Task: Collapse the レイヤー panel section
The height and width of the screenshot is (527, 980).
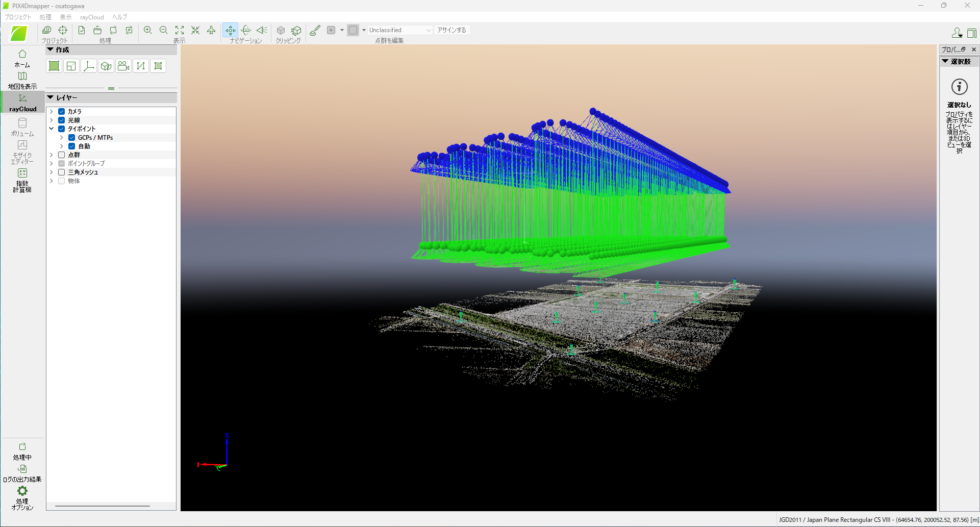Action: [x=51, y=97]
